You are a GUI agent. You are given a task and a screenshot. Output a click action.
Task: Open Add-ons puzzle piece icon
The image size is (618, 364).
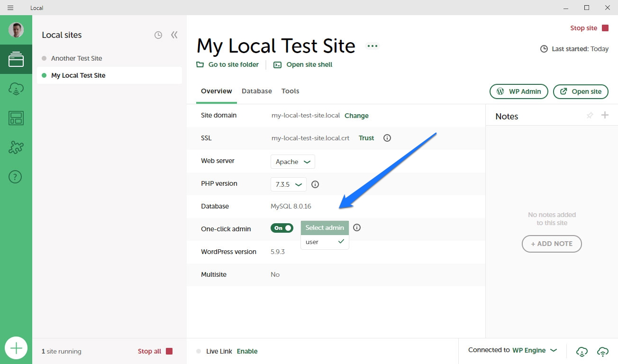(16, 147)
